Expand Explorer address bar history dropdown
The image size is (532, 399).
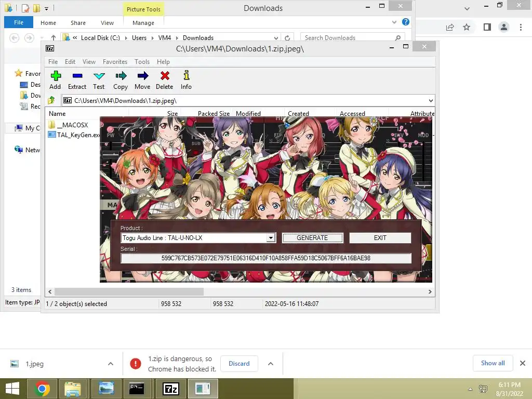(x=276, y=37)
